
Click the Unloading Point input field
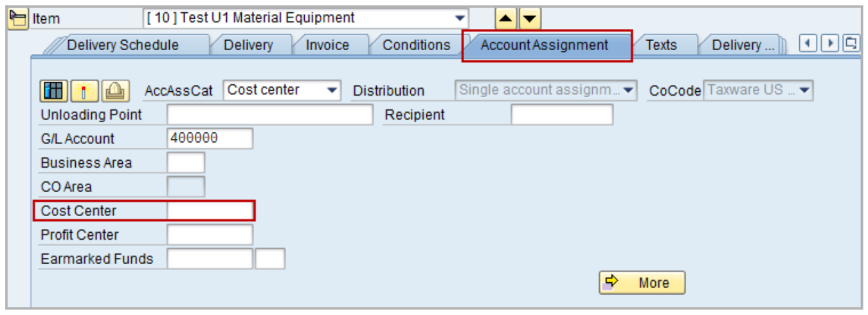(x=269, y=115)
